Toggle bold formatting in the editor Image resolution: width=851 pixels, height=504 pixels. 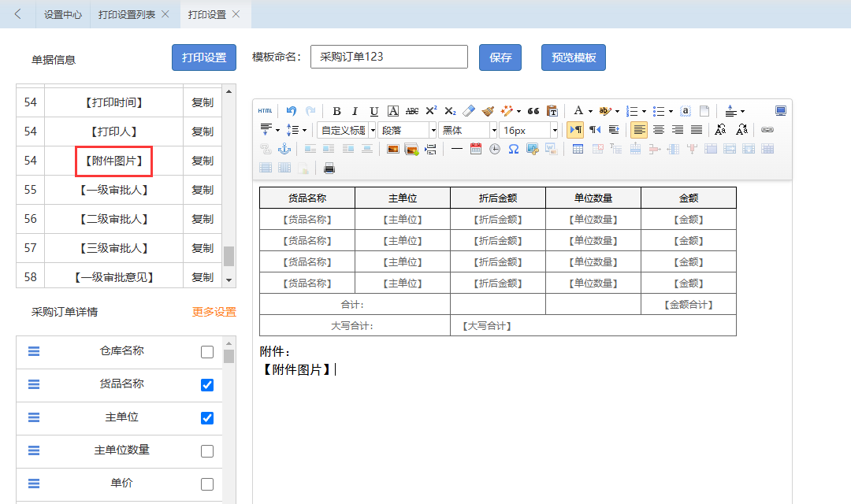336,111
